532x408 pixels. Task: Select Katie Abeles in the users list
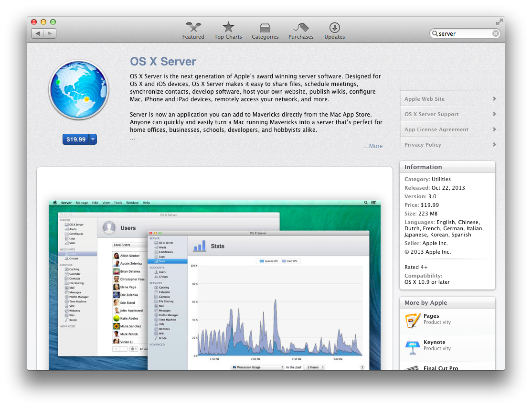coord(129,318)
